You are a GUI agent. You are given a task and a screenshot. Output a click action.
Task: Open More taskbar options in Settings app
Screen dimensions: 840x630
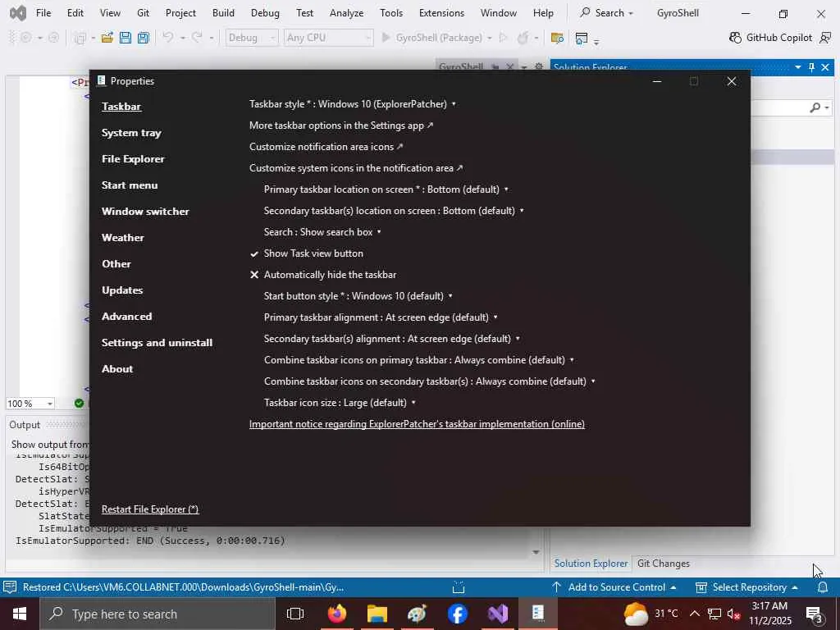[x=341, y=126]
